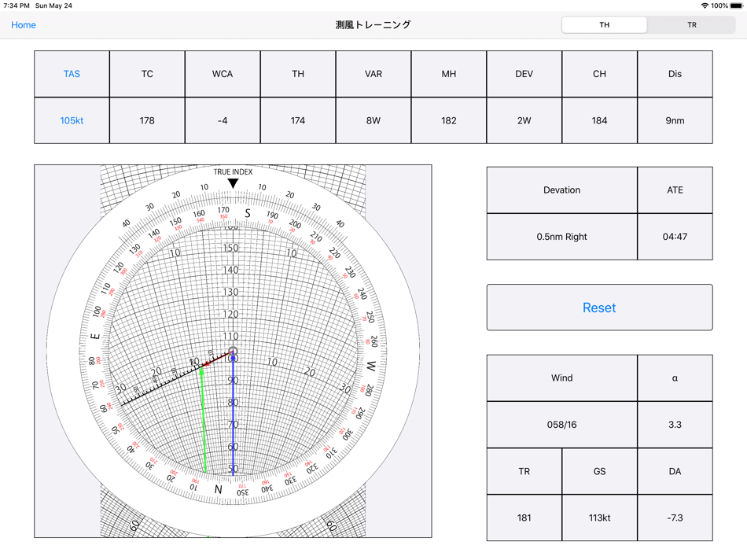Check the battery indicator in the status bar
Viewport: 747px width, 560px height.
click(x=737, y=6)
